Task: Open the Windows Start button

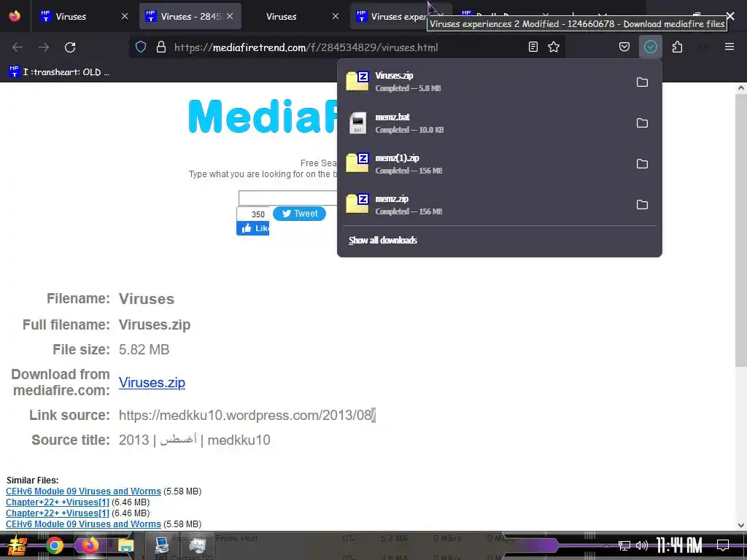Action: point(18,545)
